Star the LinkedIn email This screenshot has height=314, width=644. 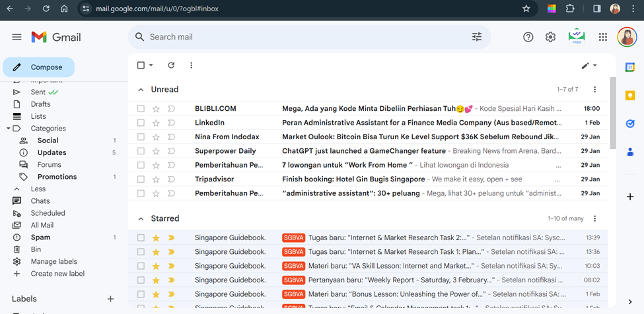[156, 123]
